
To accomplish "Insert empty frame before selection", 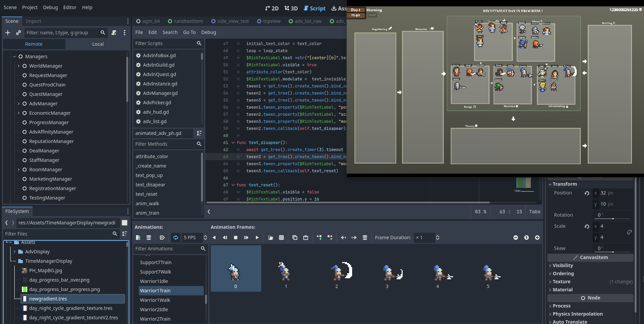I will pyautogui.click(x=319, y=238).
